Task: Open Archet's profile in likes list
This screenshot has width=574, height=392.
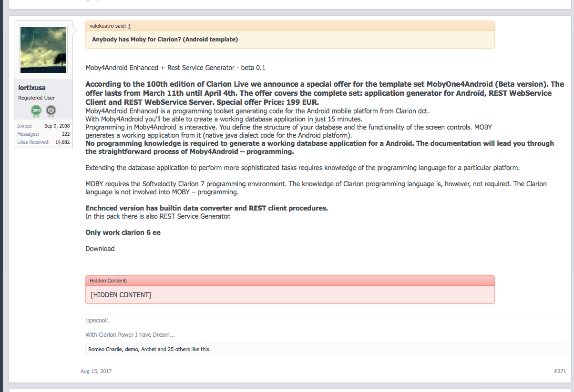Action: click(149, 349)
